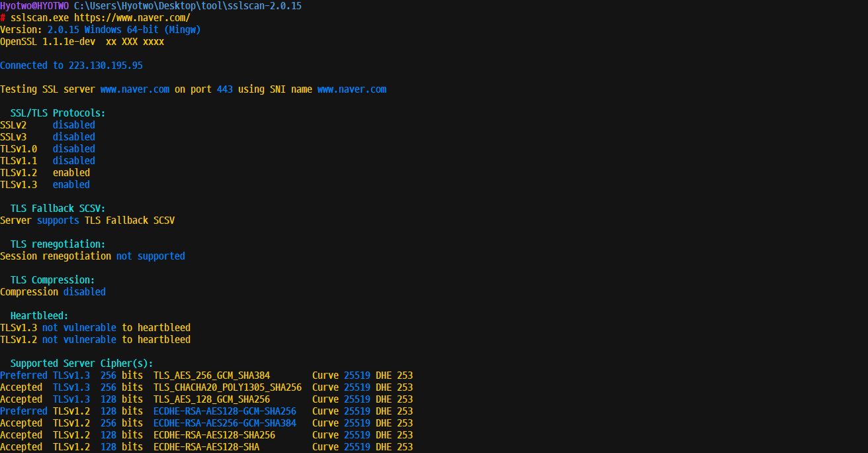
Task: Click the SSL/TLS Protocols heading
Action: pos(58,113)
